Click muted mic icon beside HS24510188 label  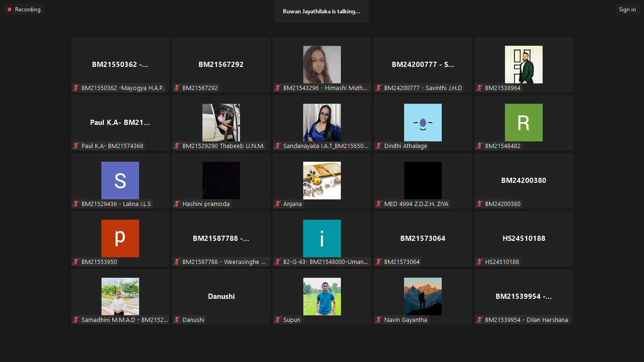(479, 262)
